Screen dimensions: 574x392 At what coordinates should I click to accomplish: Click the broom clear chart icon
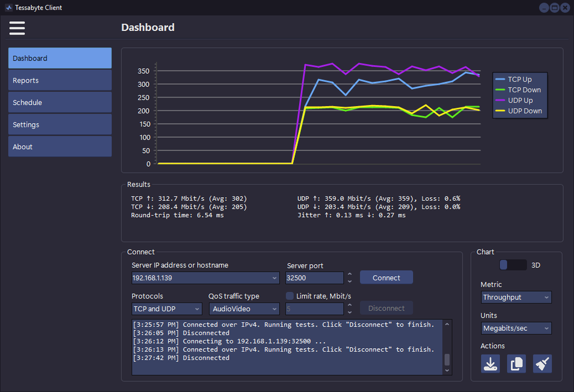542,363
